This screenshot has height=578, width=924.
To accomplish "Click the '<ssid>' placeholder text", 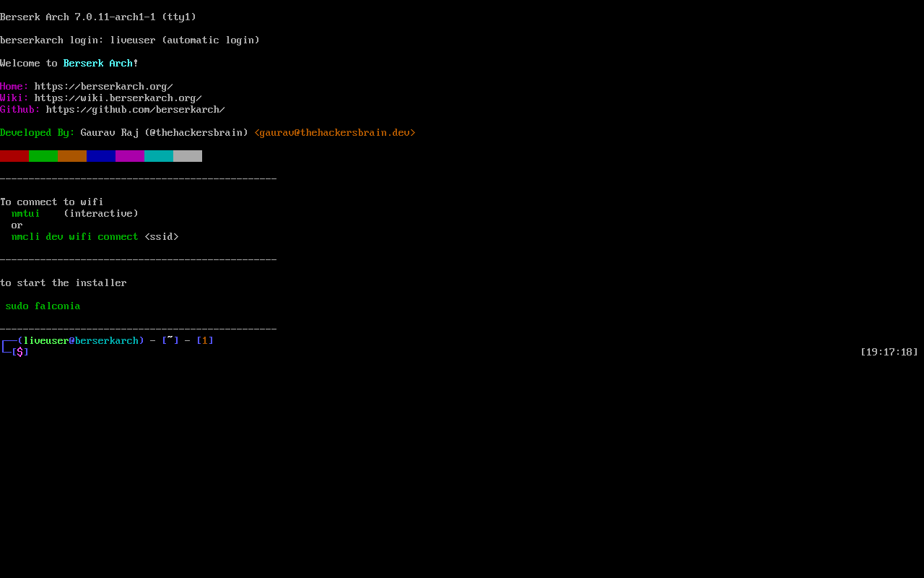I will coord(162,237).
